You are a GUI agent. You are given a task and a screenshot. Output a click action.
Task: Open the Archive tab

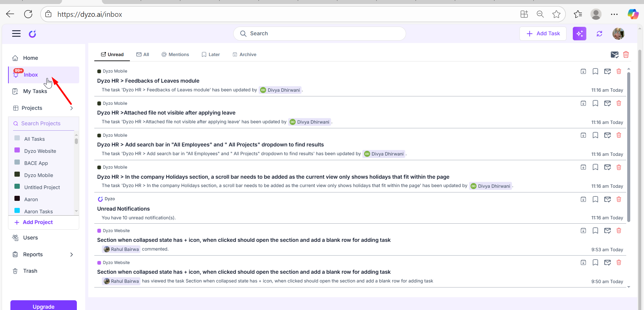245,54
